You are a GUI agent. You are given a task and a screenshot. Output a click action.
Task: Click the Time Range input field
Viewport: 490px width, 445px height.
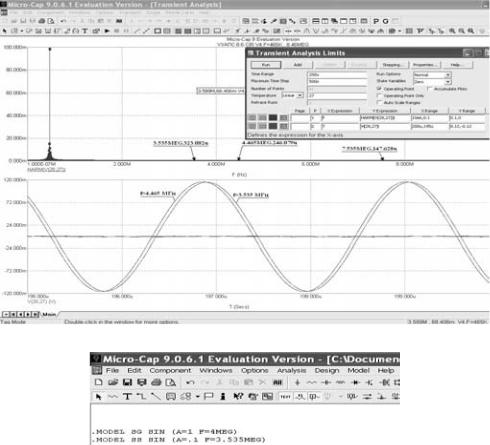pyautogui.click(x=337, y=75)
